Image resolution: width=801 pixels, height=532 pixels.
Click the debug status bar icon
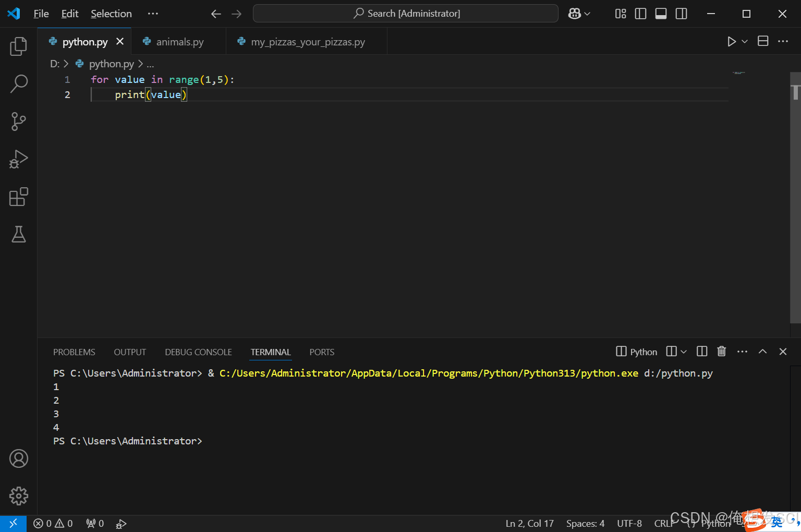click(121, 524)
